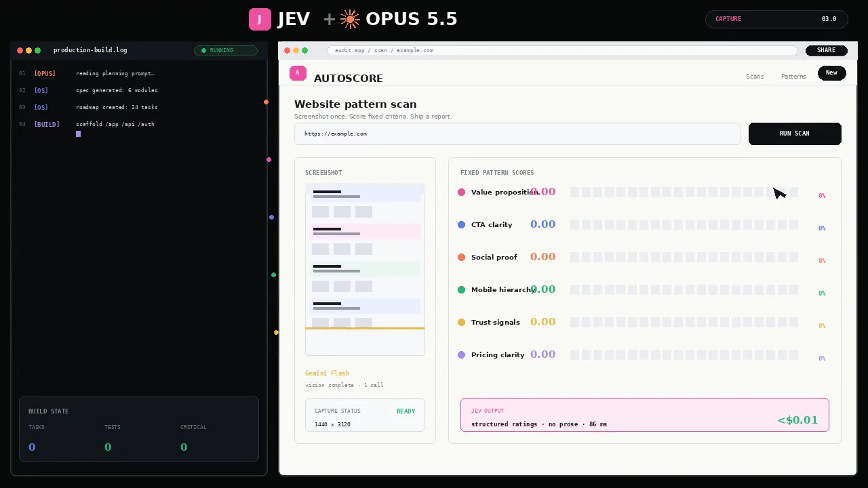Click the CAPTURE pill at top right

coord(777,19)
